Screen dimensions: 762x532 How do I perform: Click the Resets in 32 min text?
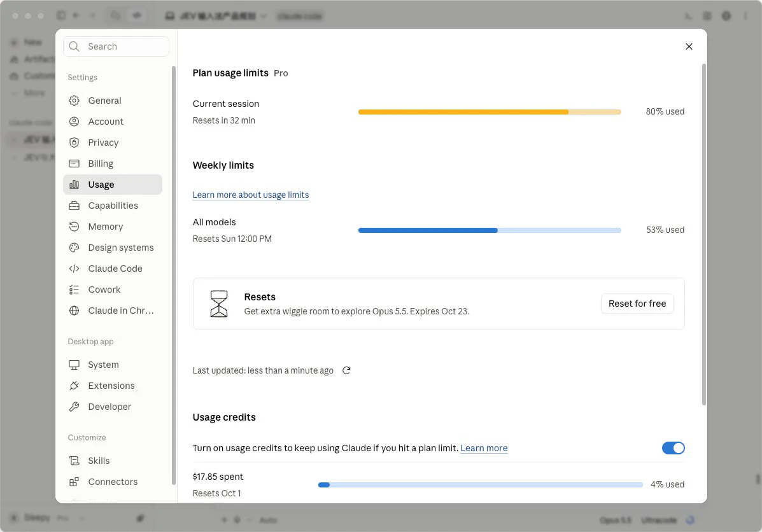(223, 120)
